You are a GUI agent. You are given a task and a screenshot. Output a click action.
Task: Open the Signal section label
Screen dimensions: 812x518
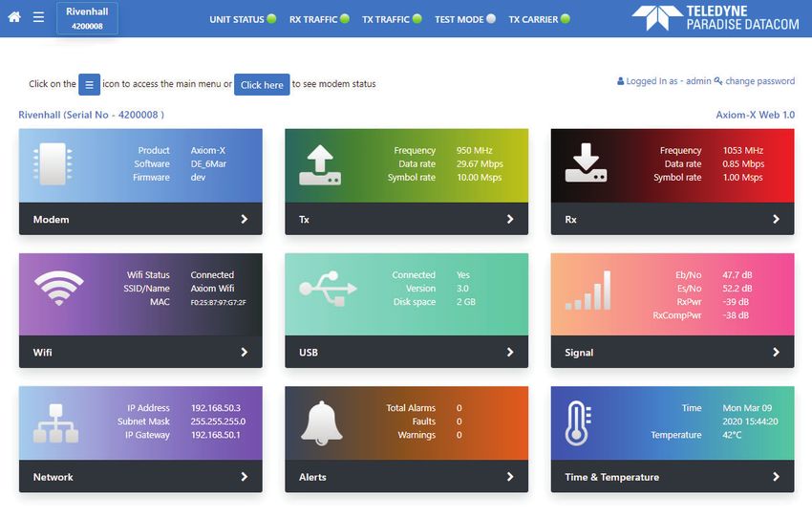tap(579, 353)
